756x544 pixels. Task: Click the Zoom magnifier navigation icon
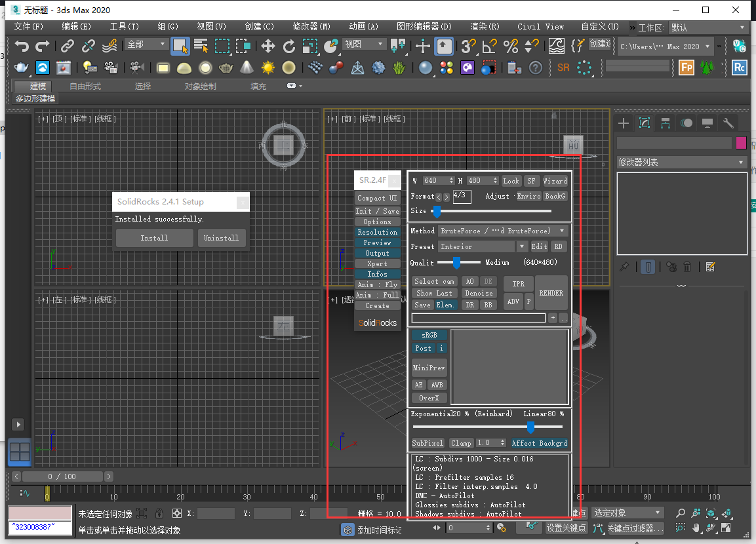click(681, 513)
